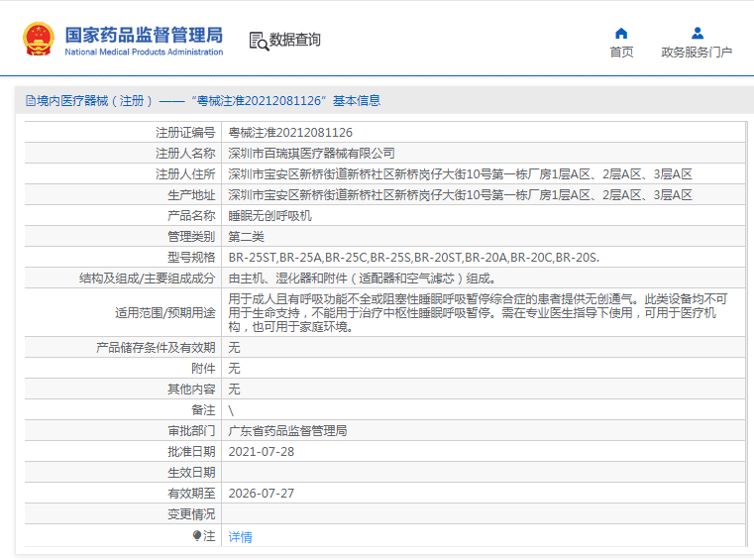Select the product name 睡眠无创呼吸机
The image size is (754, 560).
point(270,215)
